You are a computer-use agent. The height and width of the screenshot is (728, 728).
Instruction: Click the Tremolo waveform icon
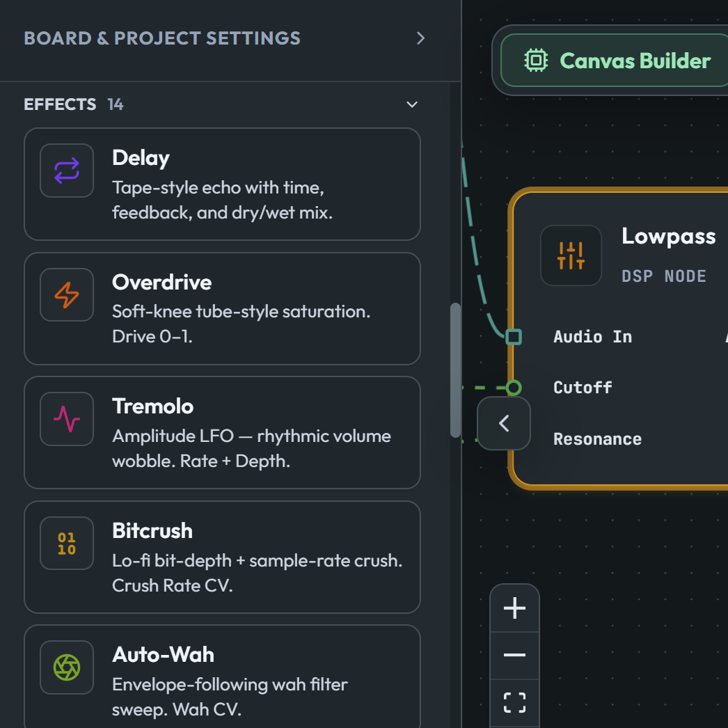(x=67, y=419)
